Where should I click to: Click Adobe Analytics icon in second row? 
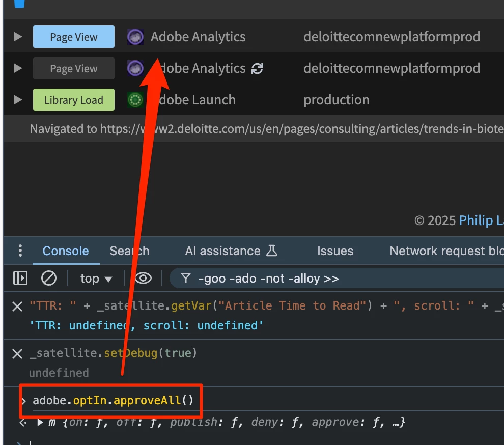click(x=135, y=68)
